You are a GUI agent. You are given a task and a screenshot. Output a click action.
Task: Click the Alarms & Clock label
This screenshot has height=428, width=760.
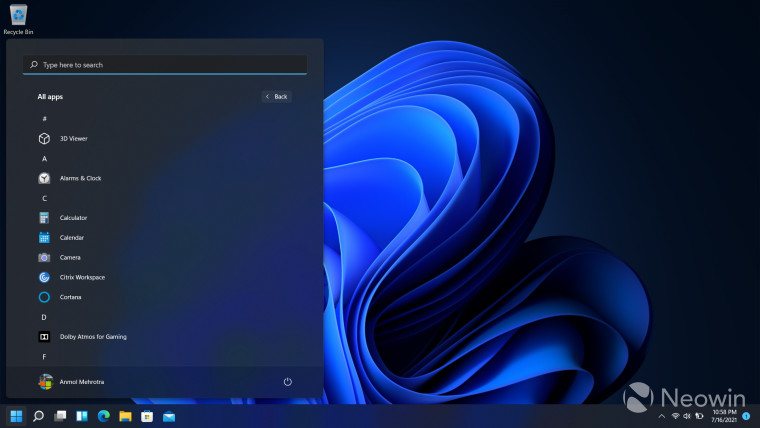click(x=80, y=178)
